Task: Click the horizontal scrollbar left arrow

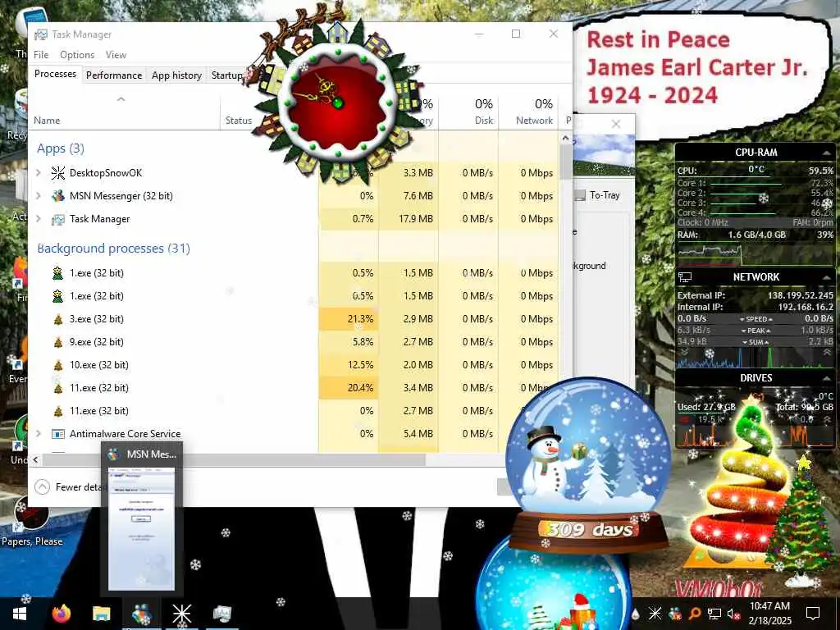Action: [x=36, y=459]
